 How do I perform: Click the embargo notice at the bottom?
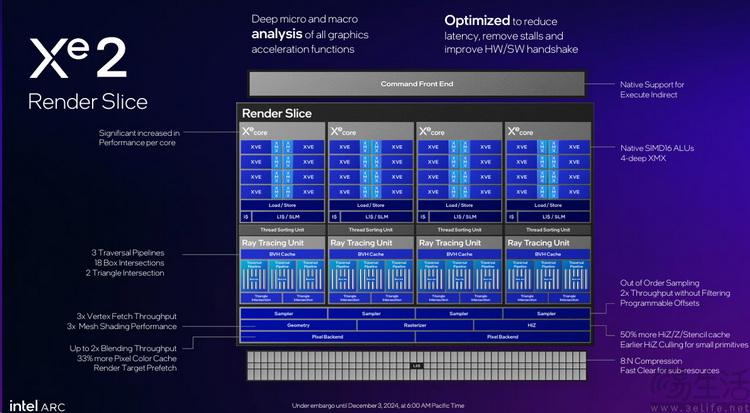pos(378,406)
